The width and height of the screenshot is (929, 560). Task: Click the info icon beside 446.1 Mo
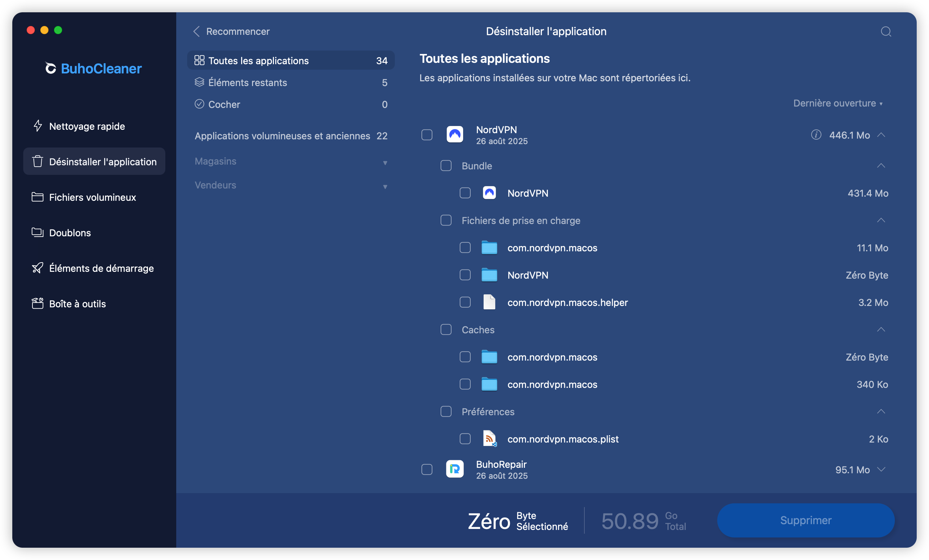coord(816,135)
